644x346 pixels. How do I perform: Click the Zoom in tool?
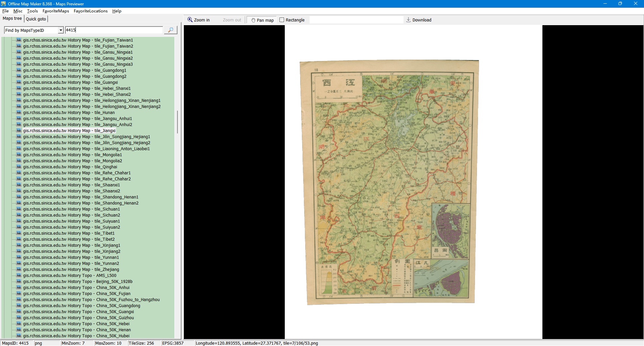click(x=199, y=20)
